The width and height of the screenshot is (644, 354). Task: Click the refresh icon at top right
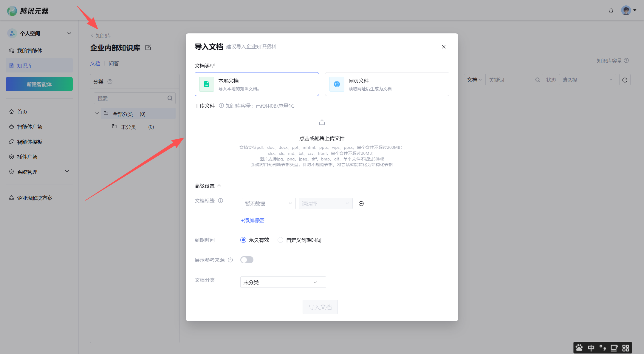[x=625, y=80]
